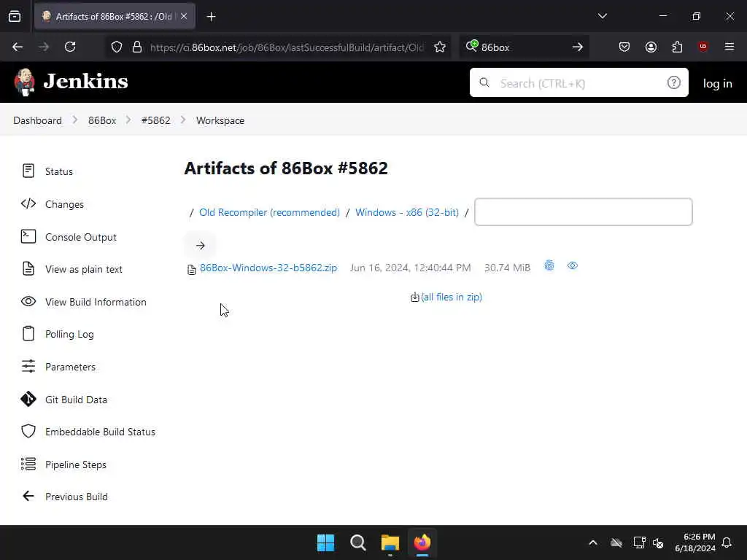Open the search help question mark icon

673,83
